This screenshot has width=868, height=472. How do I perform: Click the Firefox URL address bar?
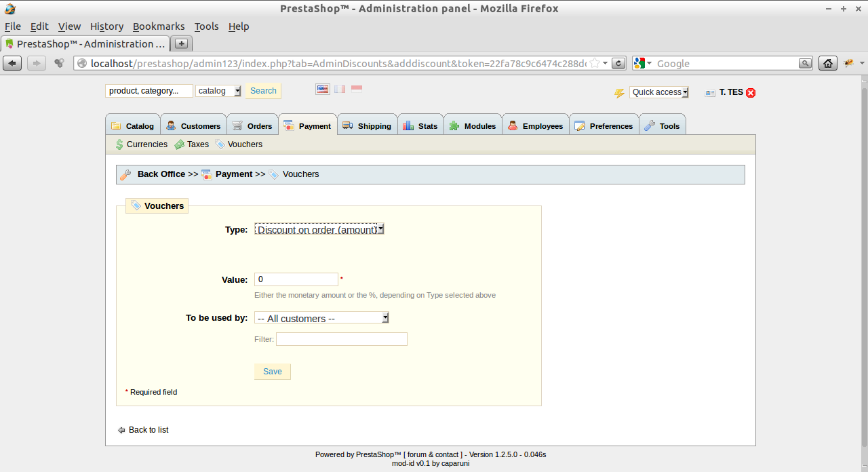(x=339, y=63)
